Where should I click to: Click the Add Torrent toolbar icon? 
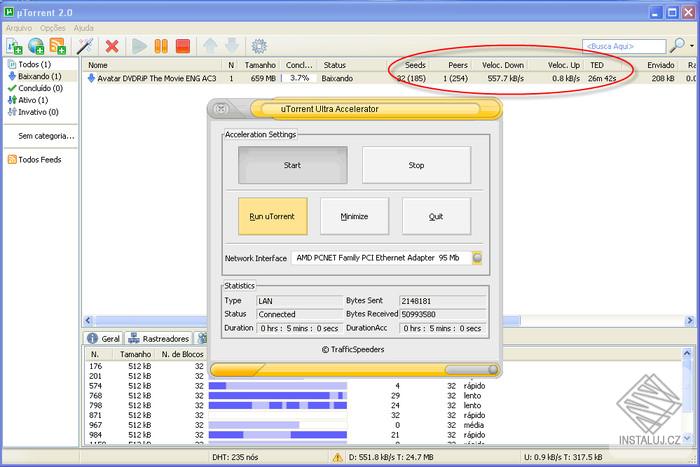(x=14, y=46)
